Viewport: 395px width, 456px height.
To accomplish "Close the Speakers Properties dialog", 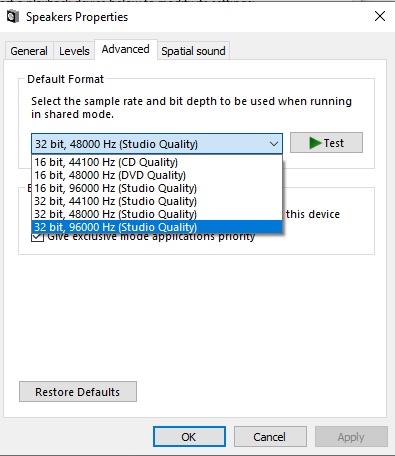I will 380,16.
